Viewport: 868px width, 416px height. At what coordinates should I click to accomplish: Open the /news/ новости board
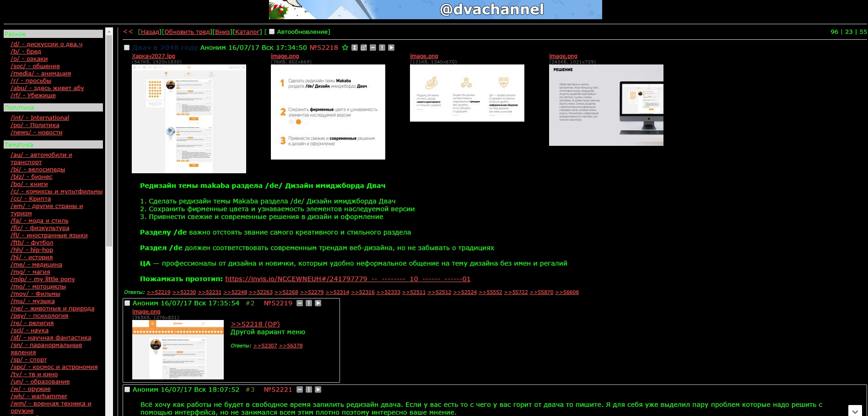pos(37,133)
